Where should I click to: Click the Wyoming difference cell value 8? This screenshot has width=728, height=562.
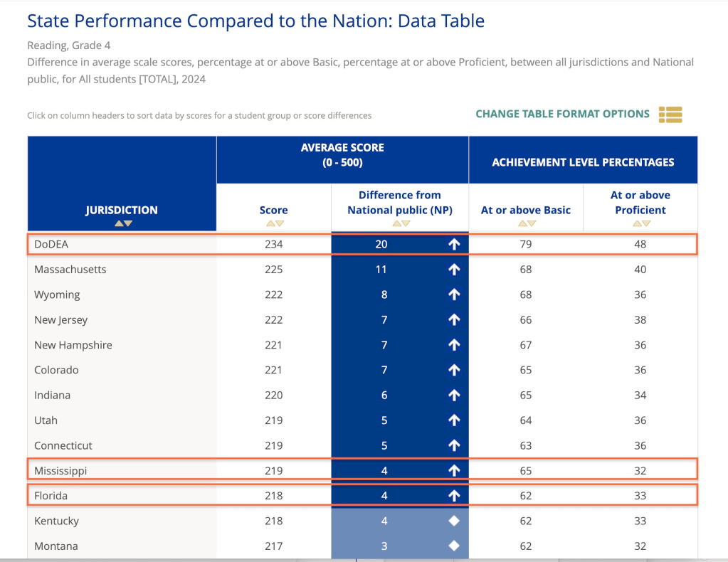pos(384,295)
